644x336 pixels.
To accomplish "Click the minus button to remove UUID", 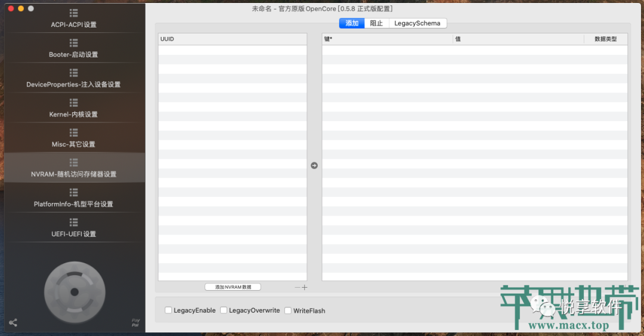I will tap(298, 288).
